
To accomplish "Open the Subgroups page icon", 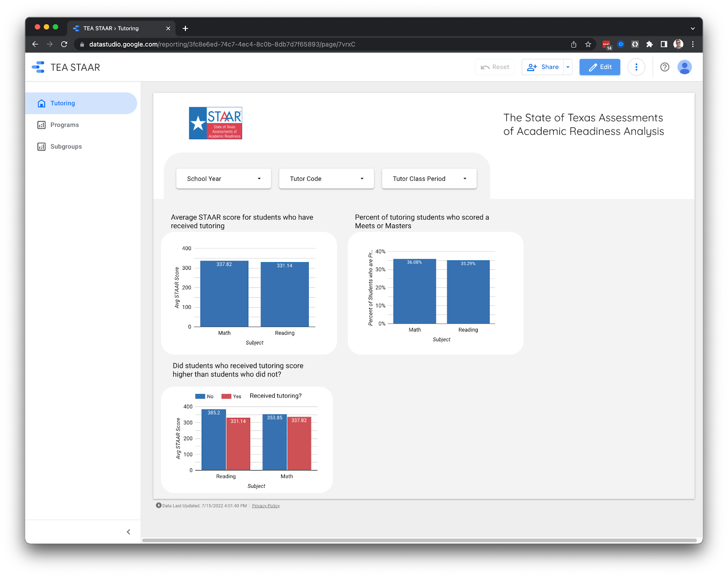I will click(41, 146).
